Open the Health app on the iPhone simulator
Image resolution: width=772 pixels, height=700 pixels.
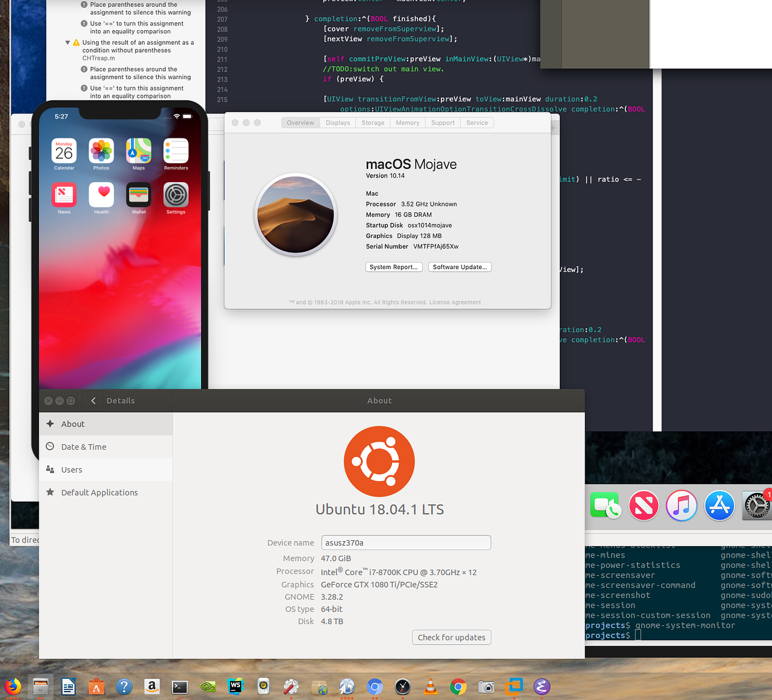101,195
